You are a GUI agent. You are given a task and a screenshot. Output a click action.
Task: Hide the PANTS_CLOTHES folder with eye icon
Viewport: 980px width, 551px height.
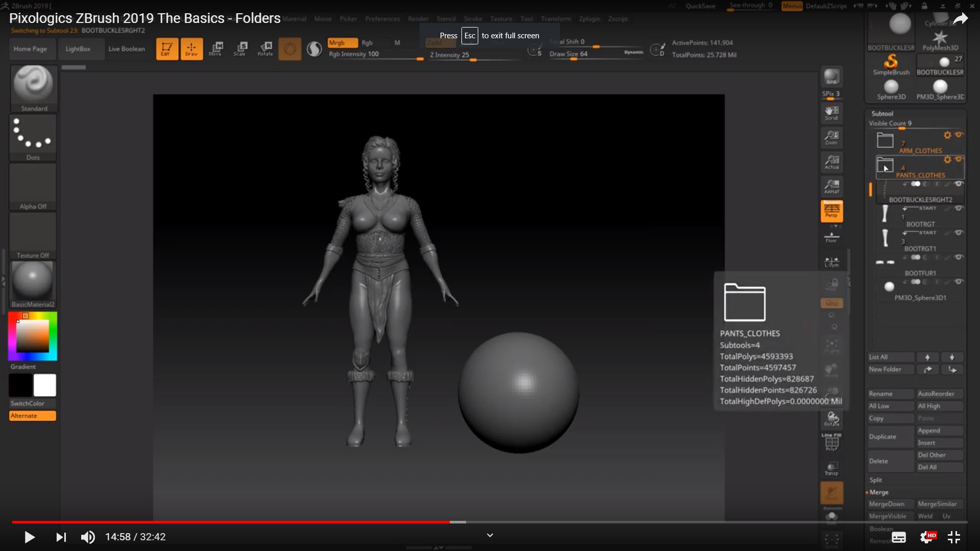pos(959,159)
